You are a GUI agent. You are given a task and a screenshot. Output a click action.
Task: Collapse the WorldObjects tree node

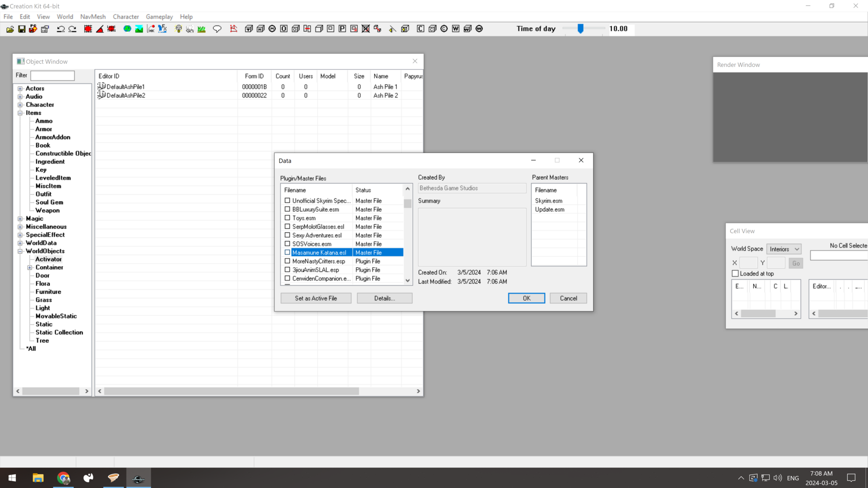[x=20, y=251]
